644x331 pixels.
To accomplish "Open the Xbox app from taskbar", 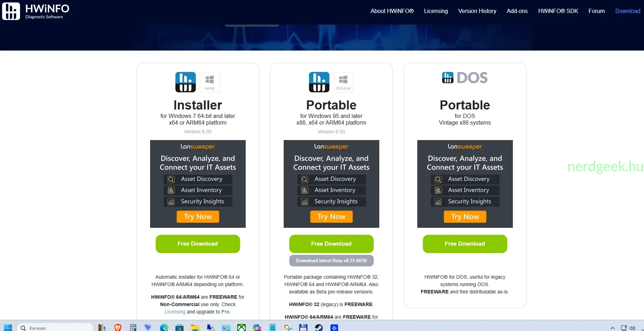I will point(241,327).
